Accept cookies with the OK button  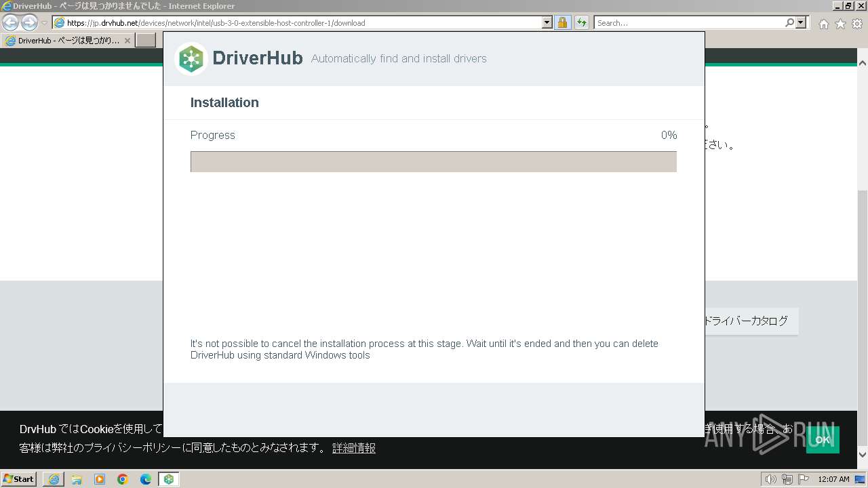823,440
